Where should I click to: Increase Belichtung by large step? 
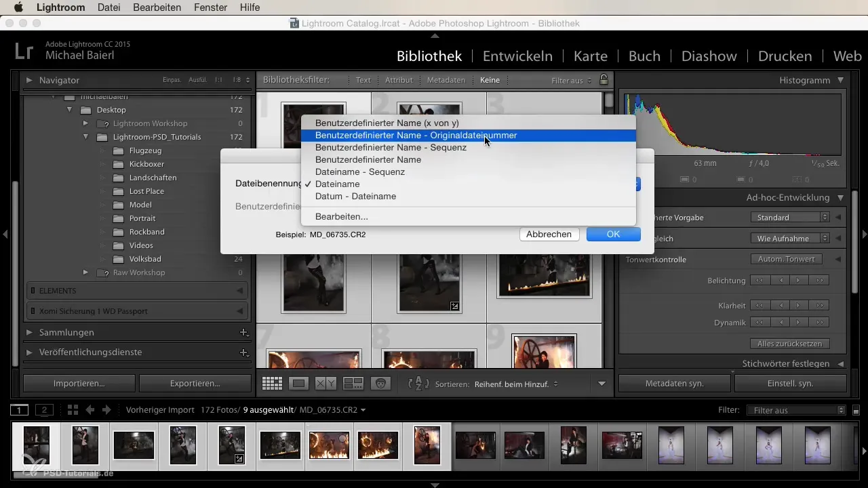820,281
